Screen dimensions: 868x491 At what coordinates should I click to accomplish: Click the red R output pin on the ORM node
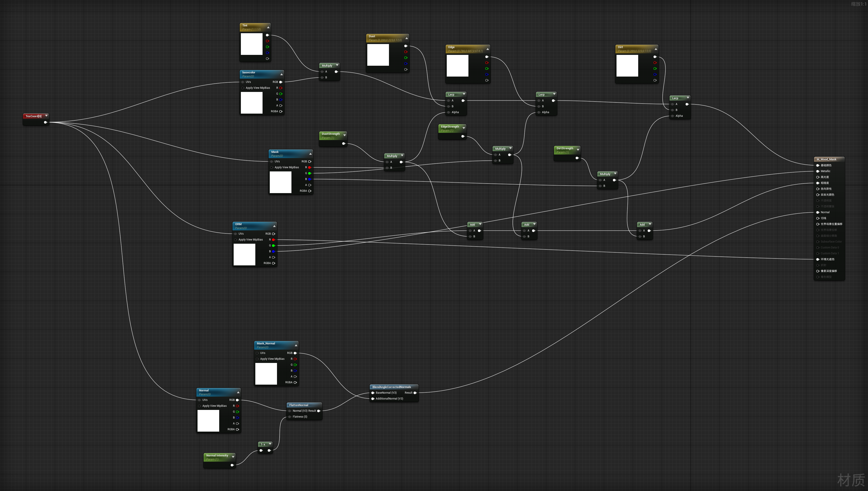tap(274, 239)
